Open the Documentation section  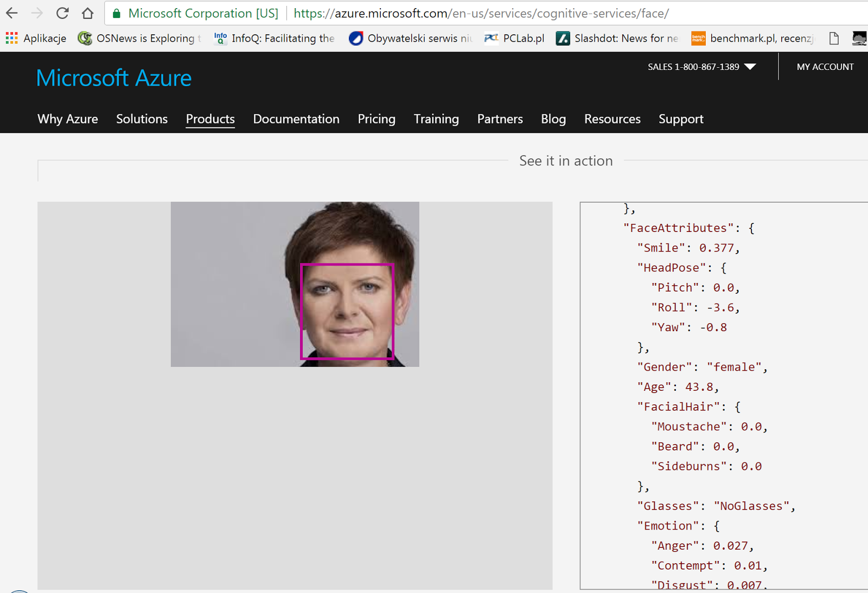coord(296,119)
